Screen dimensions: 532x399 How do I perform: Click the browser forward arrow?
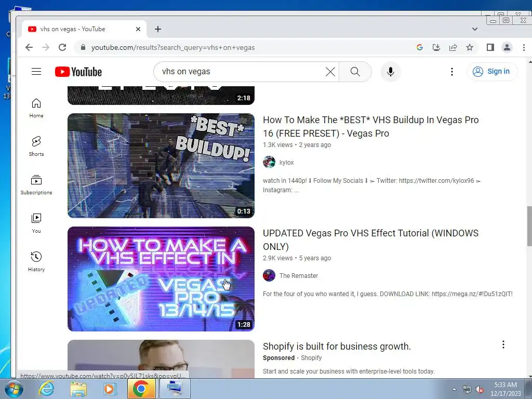coord(46,47)
